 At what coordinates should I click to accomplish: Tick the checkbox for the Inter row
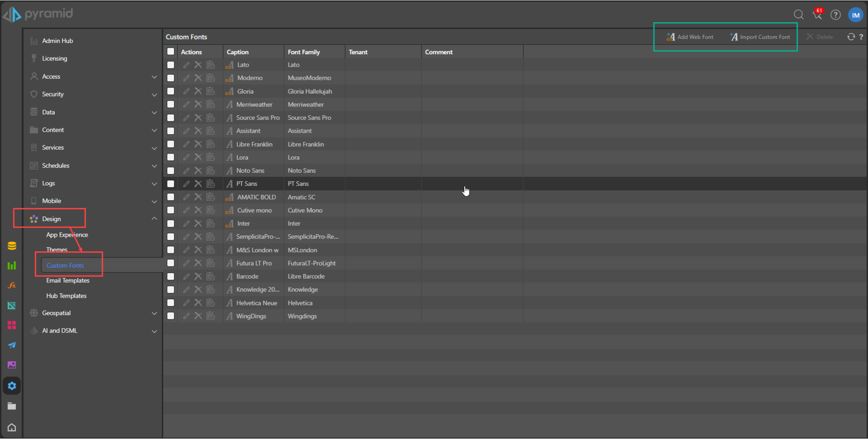[171, 224]
